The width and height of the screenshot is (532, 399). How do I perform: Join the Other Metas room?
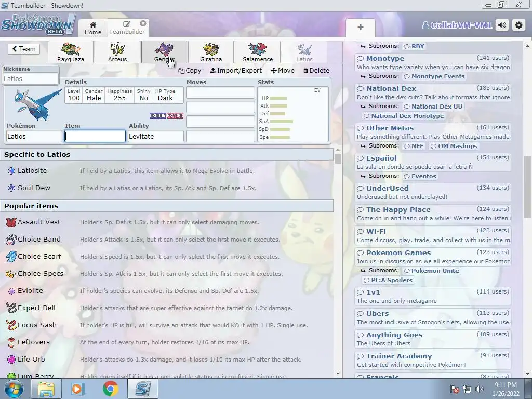[433, 132]
